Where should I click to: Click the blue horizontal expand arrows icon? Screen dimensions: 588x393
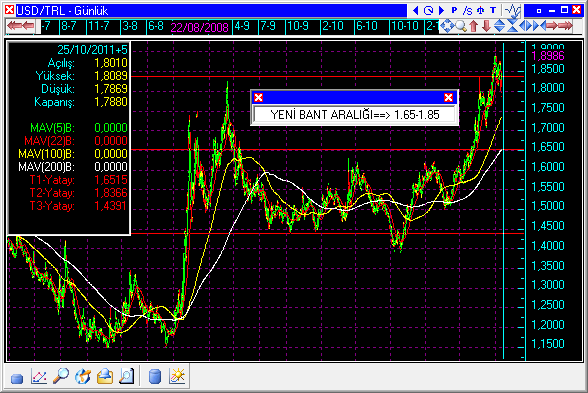point(525,26)
